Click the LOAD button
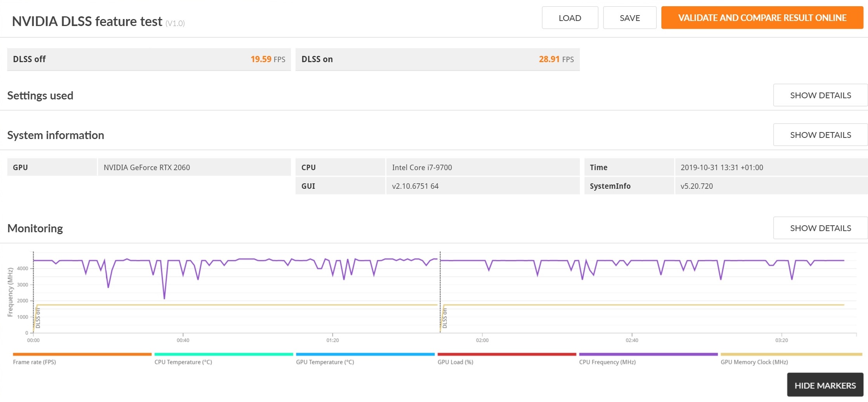This screenshot has height=402, width=868. pyautogui.click(x=570, y=18)
